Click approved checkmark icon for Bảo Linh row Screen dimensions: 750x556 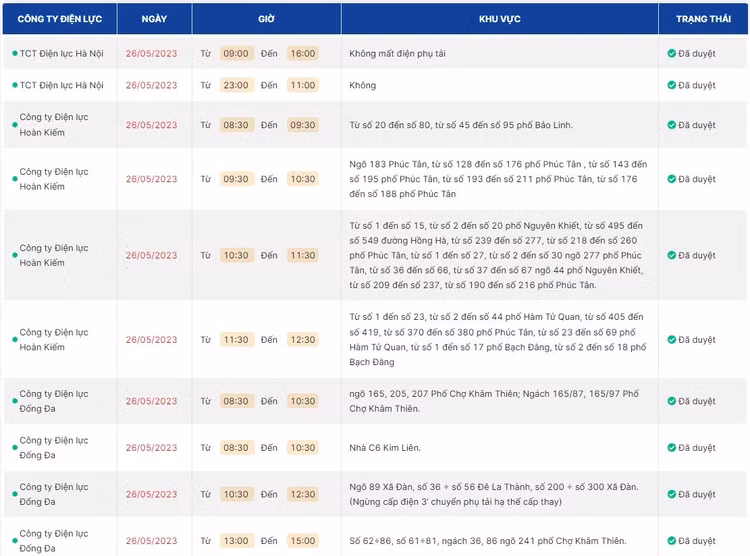click(x=672, y=126)
